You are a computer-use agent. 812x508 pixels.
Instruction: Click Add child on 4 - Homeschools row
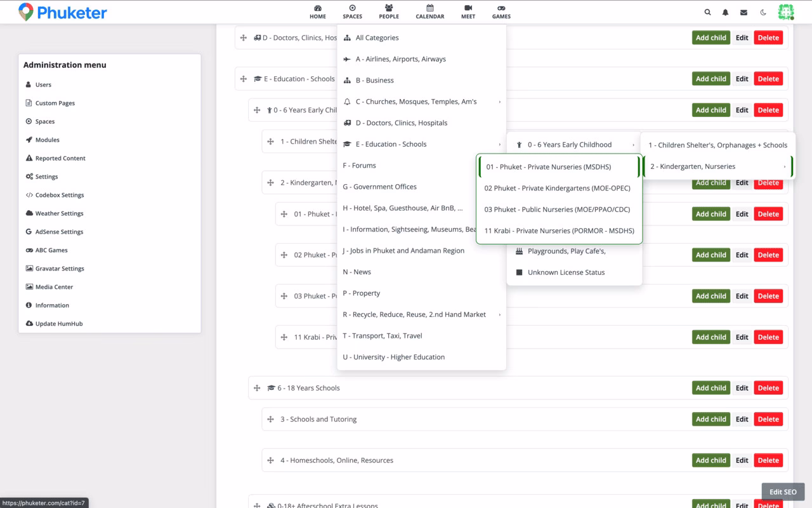click(x=710, y=460)
